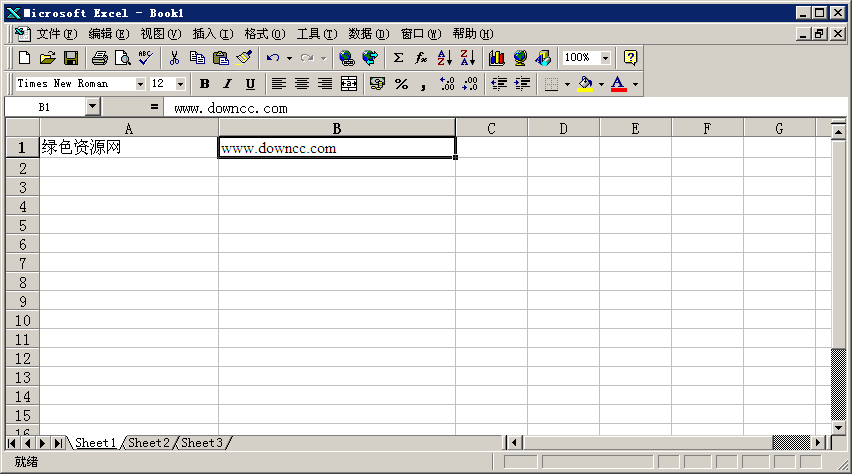
Task: Expand the Times New Roman font list
Action: (x=140, y=84)
